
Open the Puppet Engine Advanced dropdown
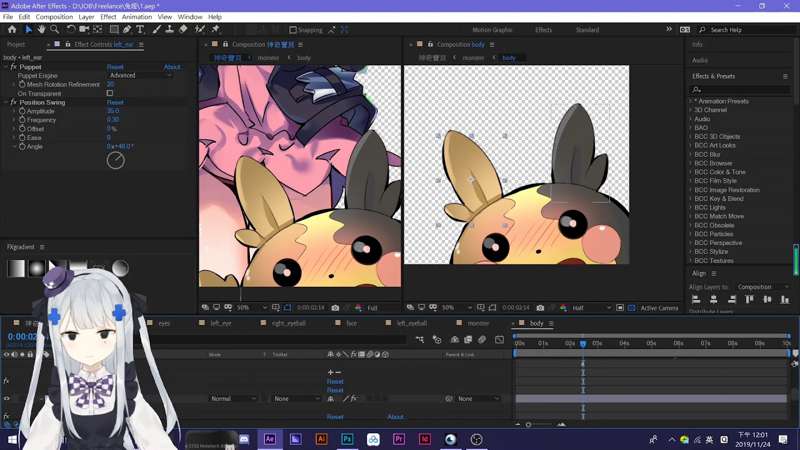pos(140,76)
